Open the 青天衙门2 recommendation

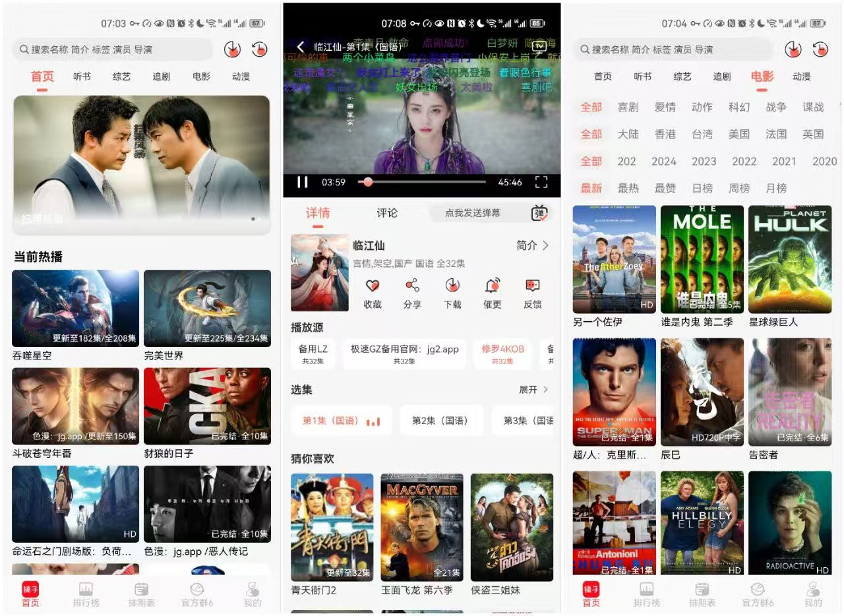click(332, 527)
